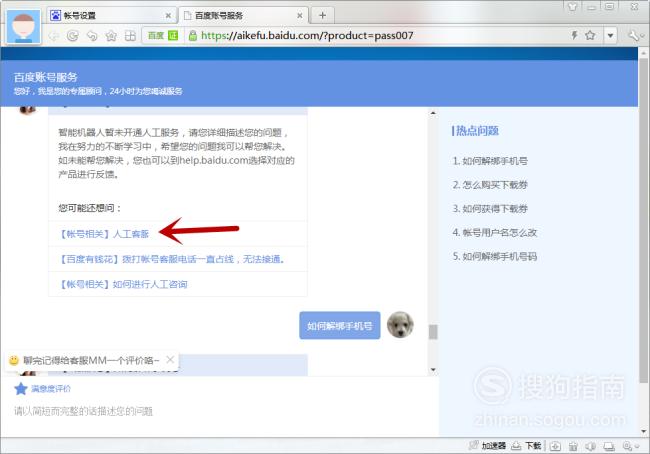Open the zoom magnifier in status bar
This screenshot has width=650, height=454.
coord(627,446)
